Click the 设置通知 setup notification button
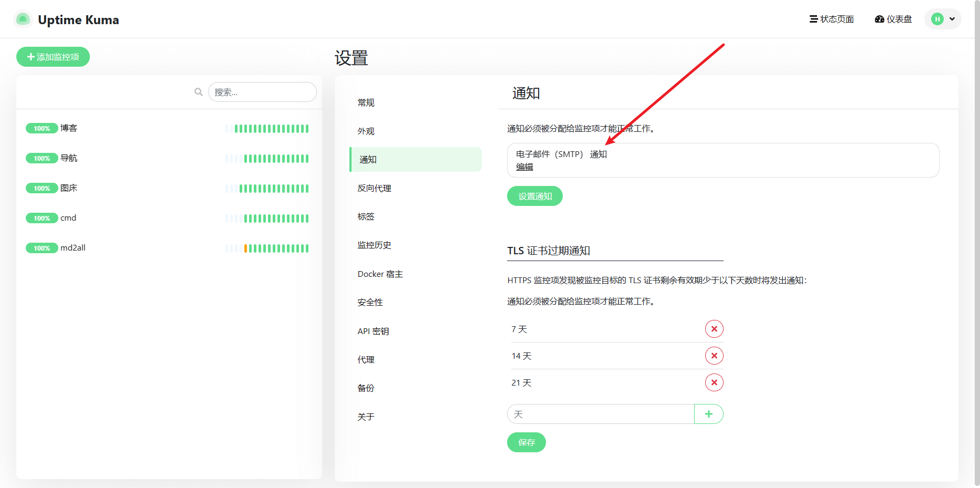The height and width of the screenshot is (488, 980). tap(534, 195)
